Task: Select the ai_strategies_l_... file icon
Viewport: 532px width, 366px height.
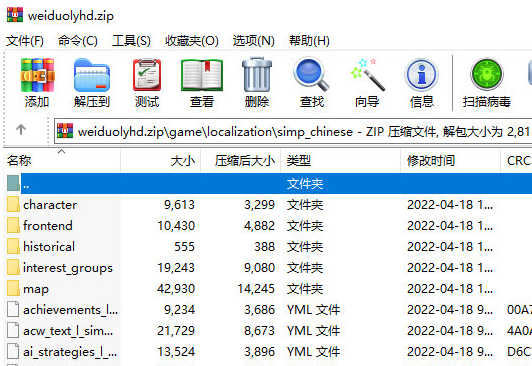Action: 13,352
